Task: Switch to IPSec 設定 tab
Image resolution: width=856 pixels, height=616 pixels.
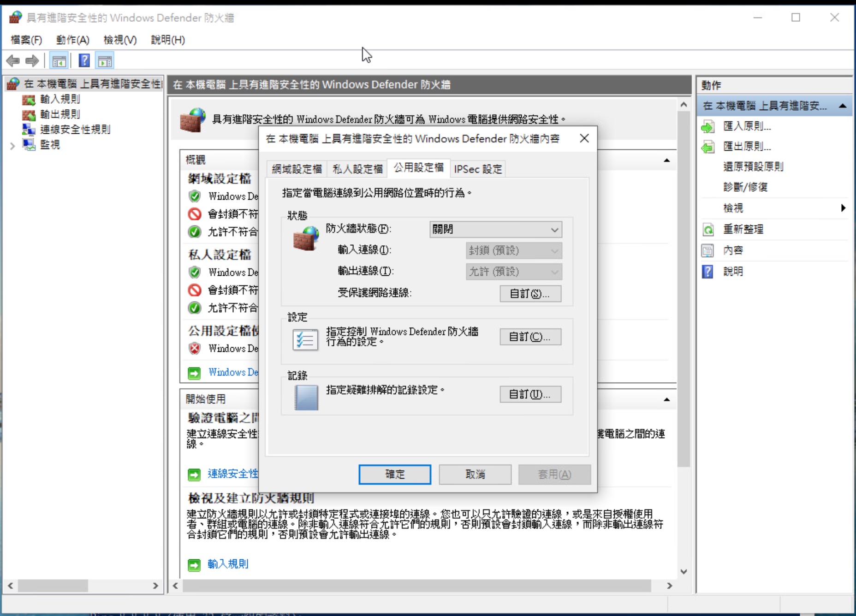Action: pos(478,169)
